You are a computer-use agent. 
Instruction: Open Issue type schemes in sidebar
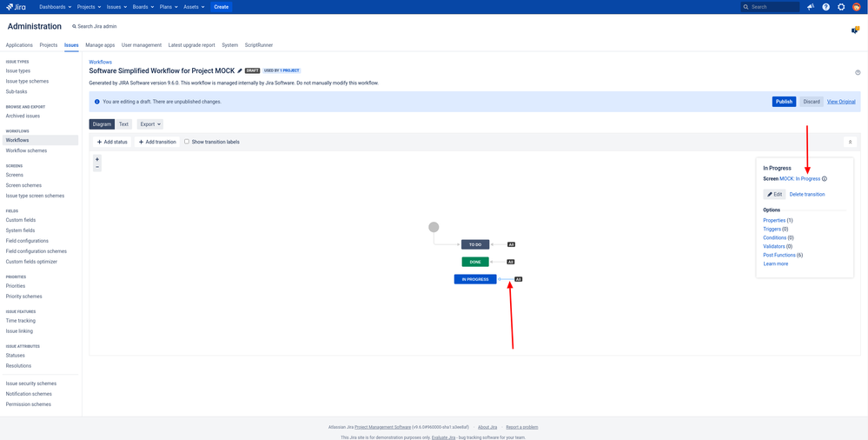[x=27, y=81]
